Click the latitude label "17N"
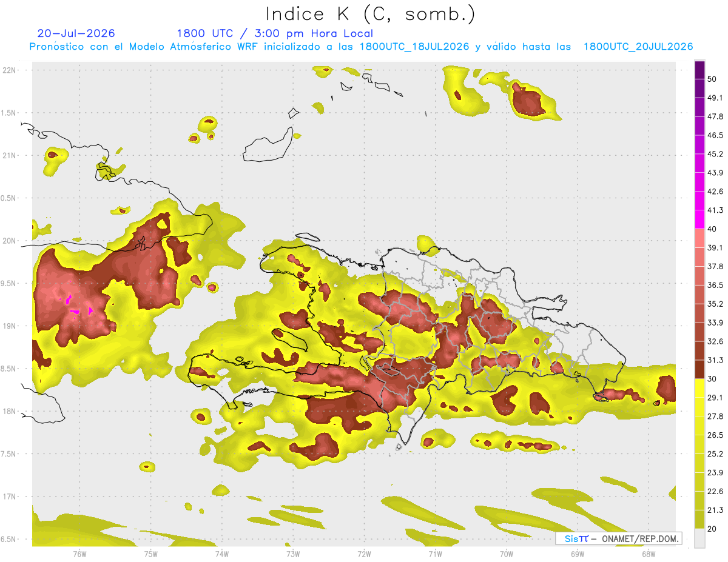728x562 pixels. 10,497
